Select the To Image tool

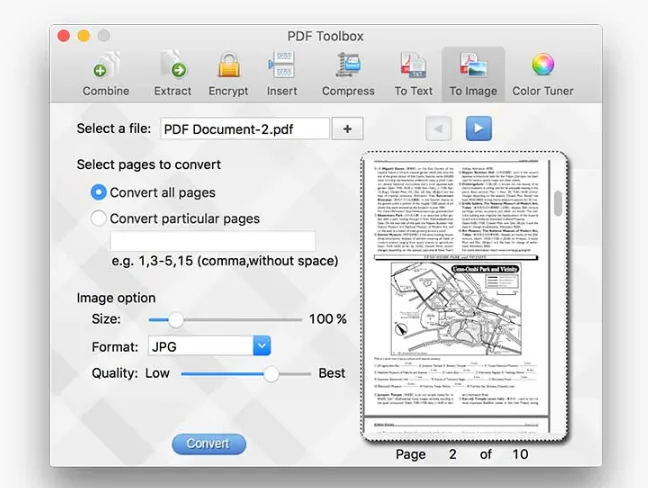coord(473,74)
